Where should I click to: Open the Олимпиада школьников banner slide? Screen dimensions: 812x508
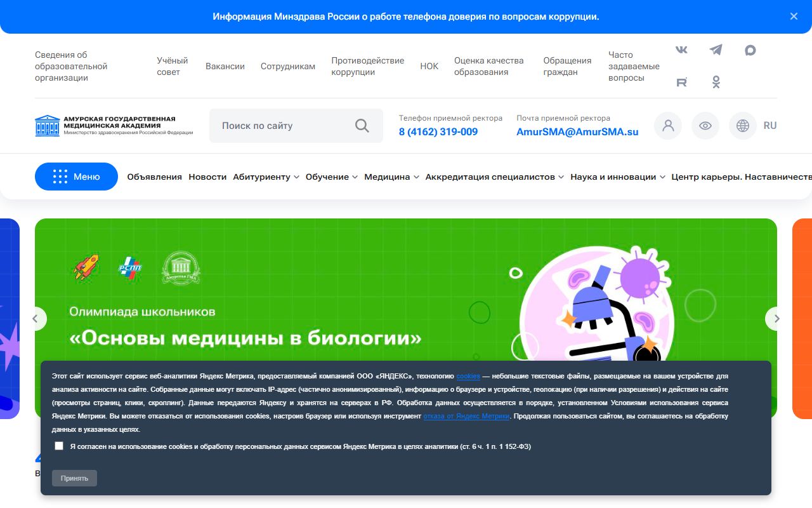[x=406, y=319]
